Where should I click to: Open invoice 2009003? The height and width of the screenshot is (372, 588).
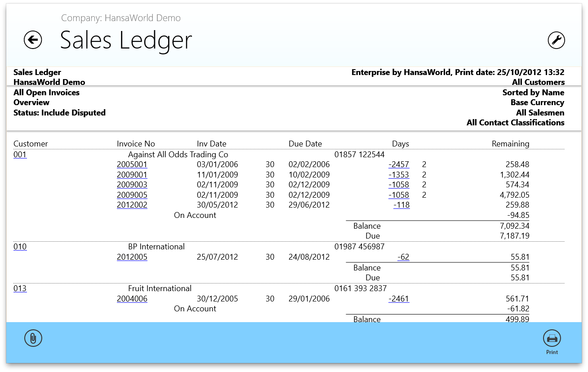click(132, 185)
